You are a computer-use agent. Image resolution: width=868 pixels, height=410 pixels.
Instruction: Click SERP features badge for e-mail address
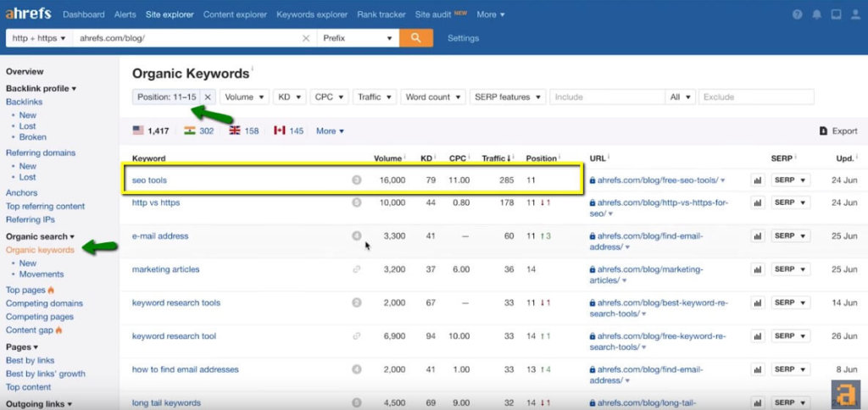pyautogui.click(x=357, y=235)
